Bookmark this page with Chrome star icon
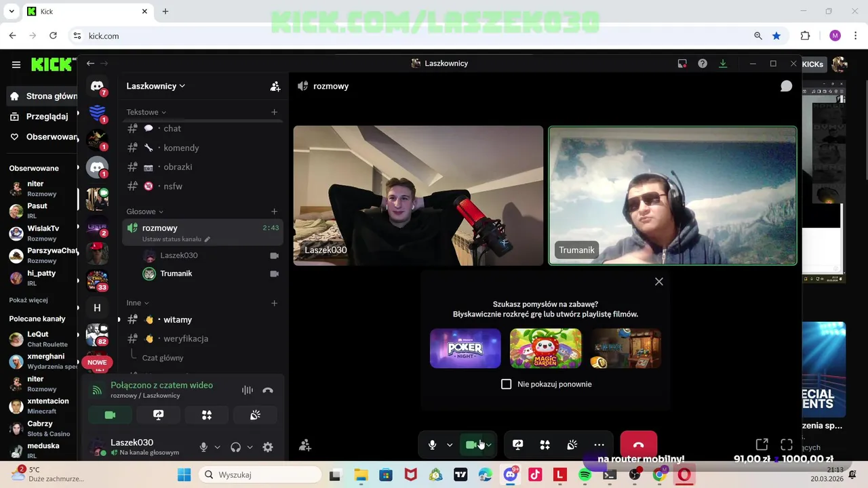This screenshot has height=488, width=868. (x=776, y=35)
